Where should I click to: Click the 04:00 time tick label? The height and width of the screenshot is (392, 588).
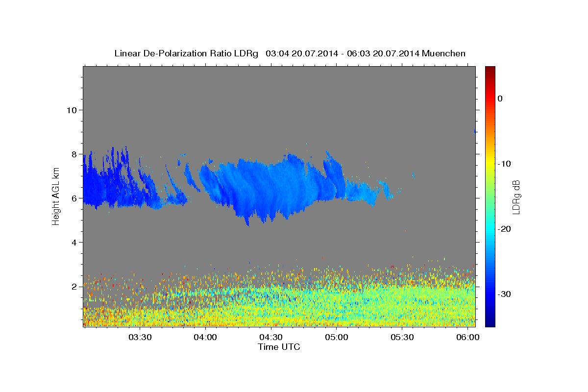click(205, 337)
